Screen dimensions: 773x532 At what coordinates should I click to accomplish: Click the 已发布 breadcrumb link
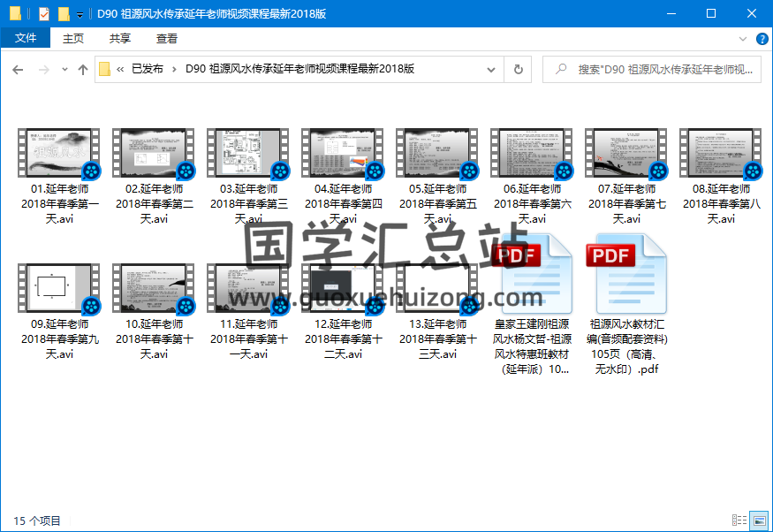(x=148, y=69)
